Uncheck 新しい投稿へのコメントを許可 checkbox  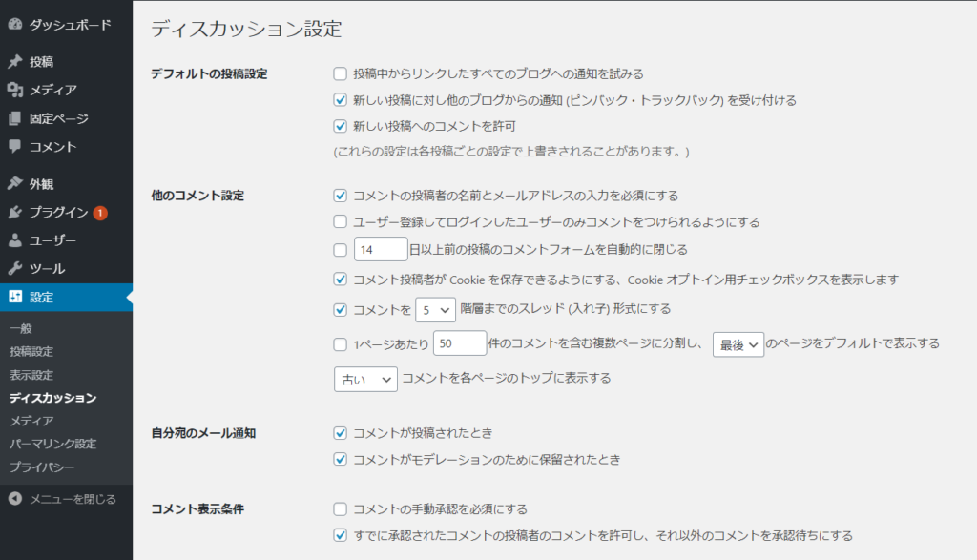340,125
